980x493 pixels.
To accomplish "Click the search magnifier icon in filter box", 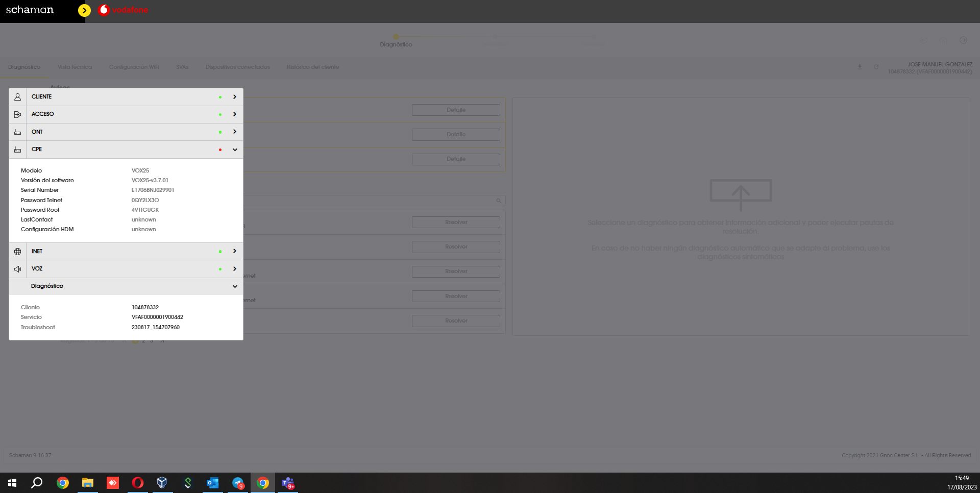I will [499, 201].
